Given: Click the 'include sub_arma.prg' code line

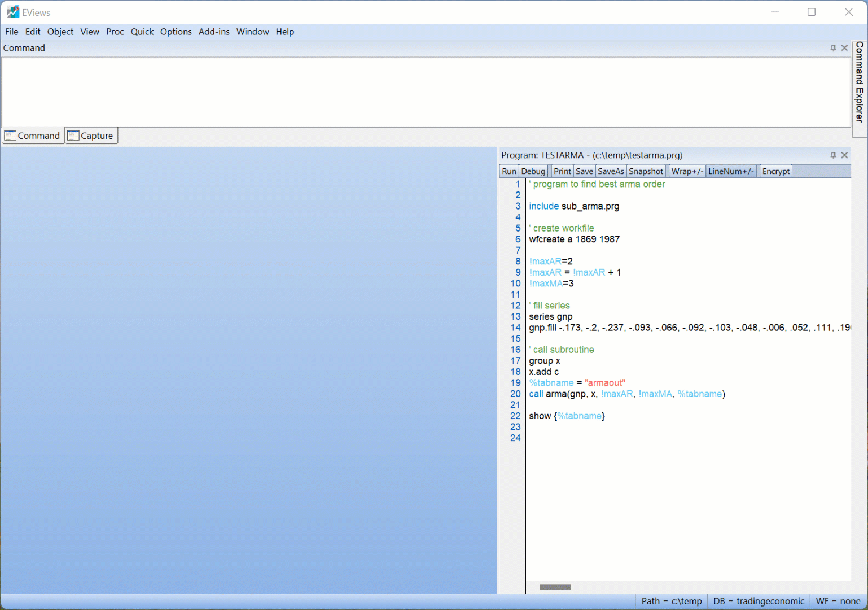Looking at the screenshot, I should [574, 206].
